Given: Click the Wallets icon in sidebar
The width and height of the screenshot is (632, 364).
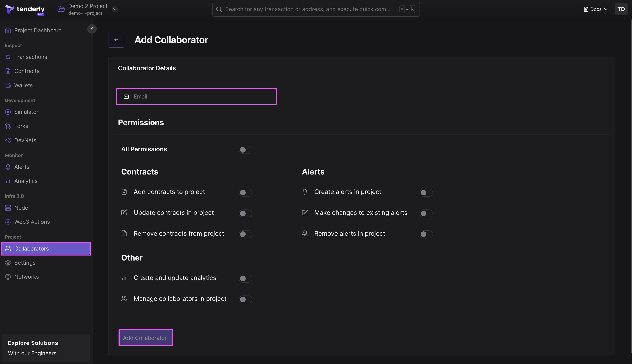Looking at the screenshot, I should pyautogui.click(x=8, y=85).
